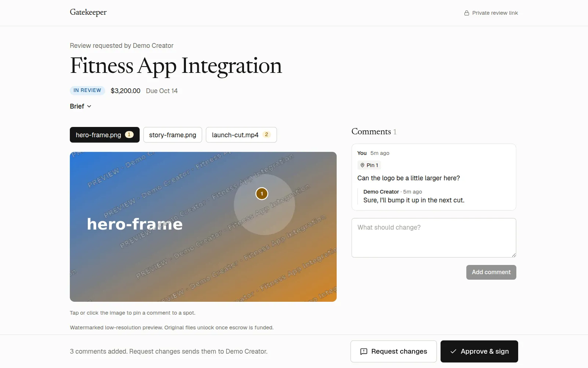Open the launch-cut.mp4 tab
Image resolution: width=588 pixels, height=368 pixels.
241,135
